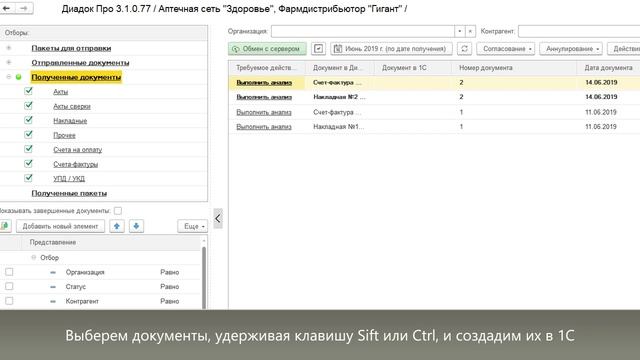The height and width of the screenshot is (360, 640).
Task: Collapse Полученные документы tree node
Action: 9,77
